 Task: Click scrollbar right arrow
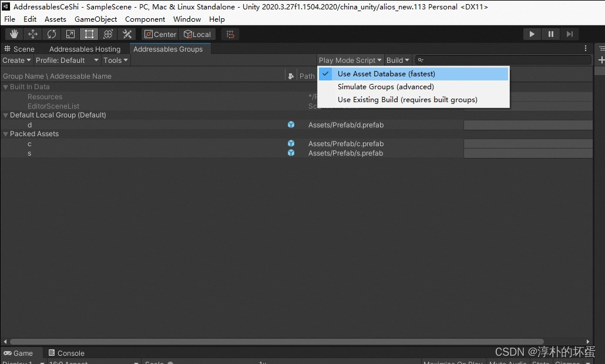587,342
